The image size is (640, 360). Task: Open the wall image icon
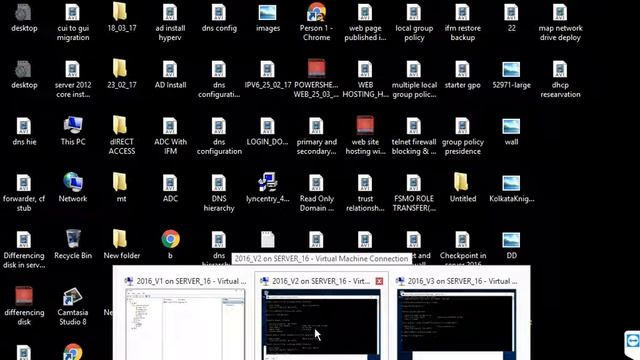[x=511, y=127]
